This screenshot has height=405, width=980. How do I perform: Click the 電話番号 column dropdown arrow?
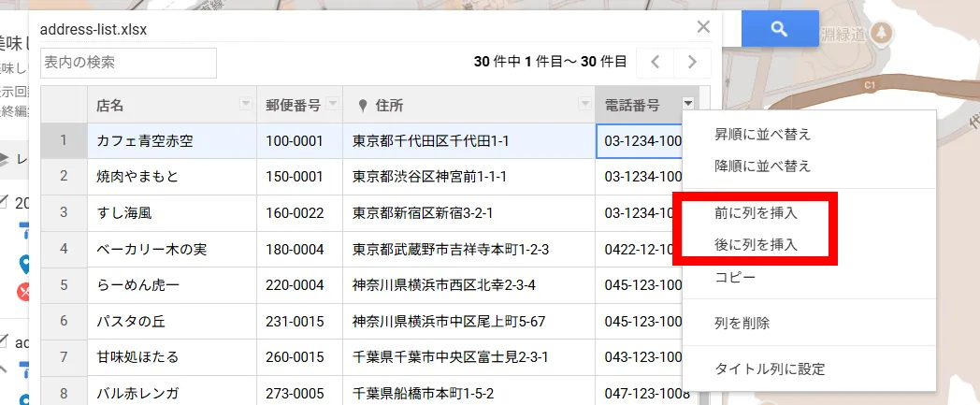(x=689, y=104)
